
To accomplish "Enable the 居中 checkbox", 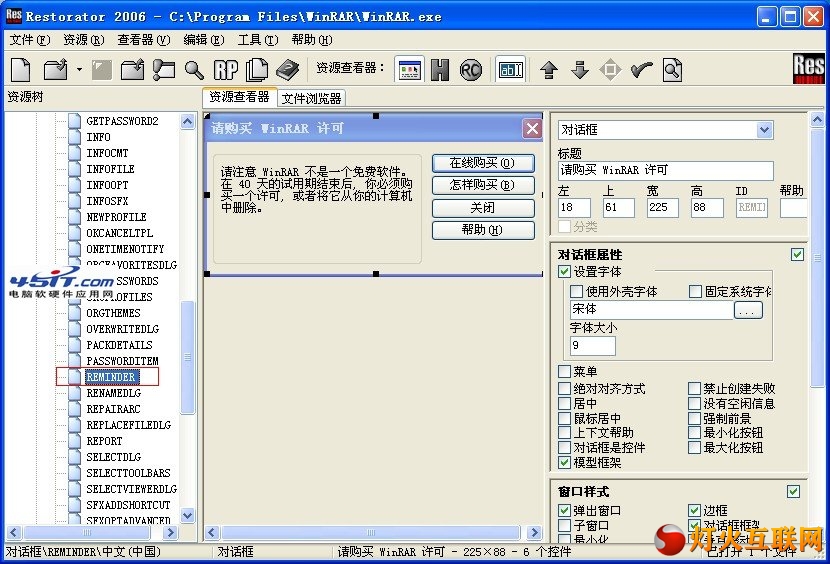I will [564, 403].
